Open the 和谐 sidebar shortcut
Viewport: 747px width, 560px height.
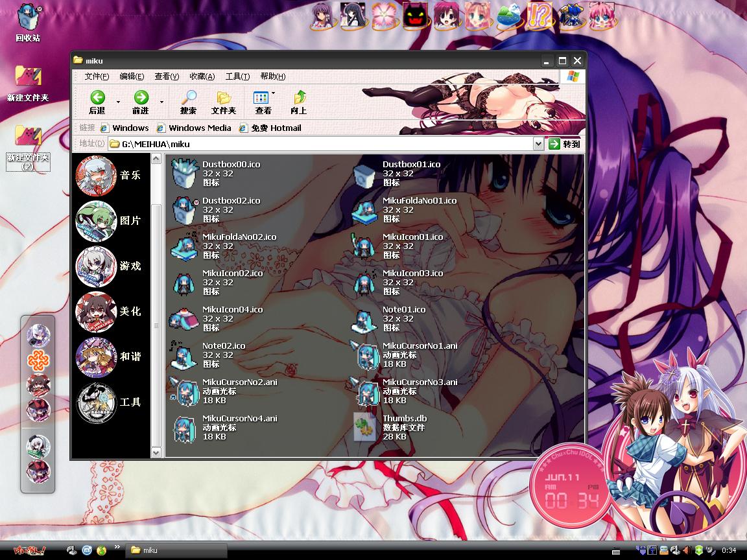(109, 356)
